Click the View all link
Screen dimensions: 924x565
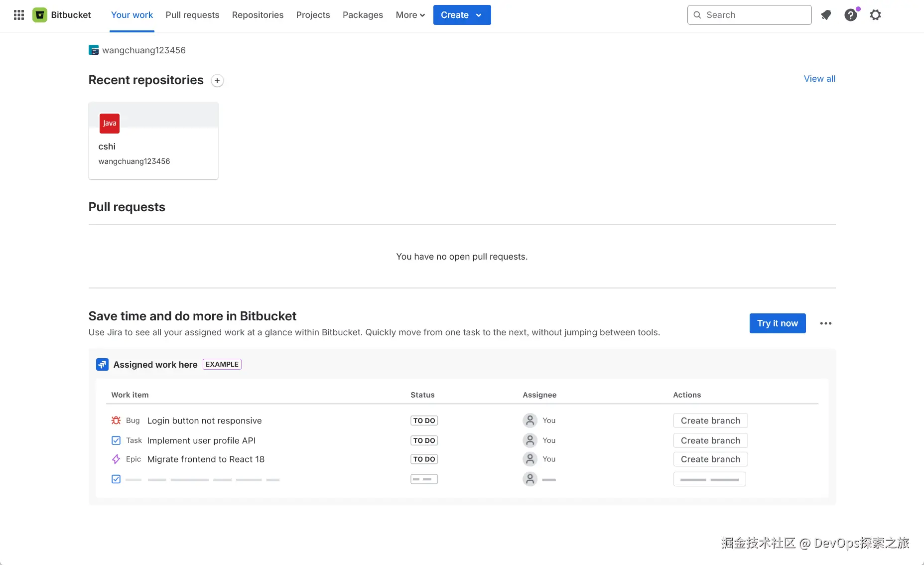point(819,79)
